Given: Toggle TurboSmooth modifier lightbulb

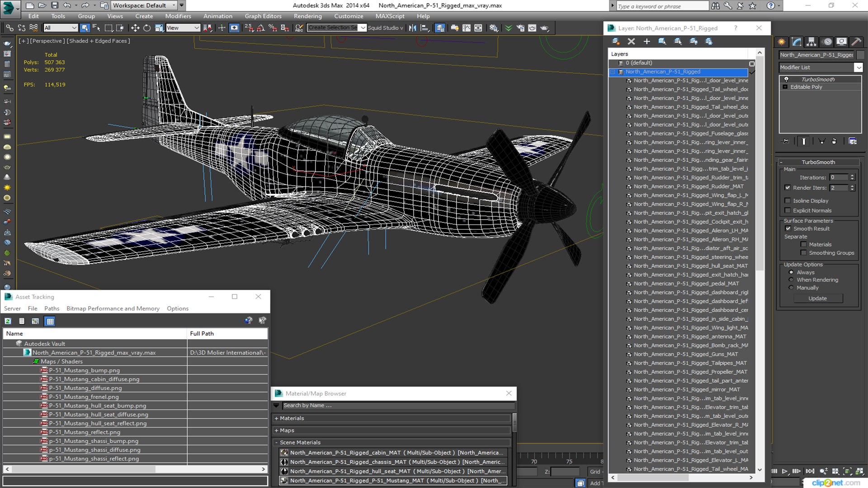Looking at the screenshot, I should pos(786,79).
